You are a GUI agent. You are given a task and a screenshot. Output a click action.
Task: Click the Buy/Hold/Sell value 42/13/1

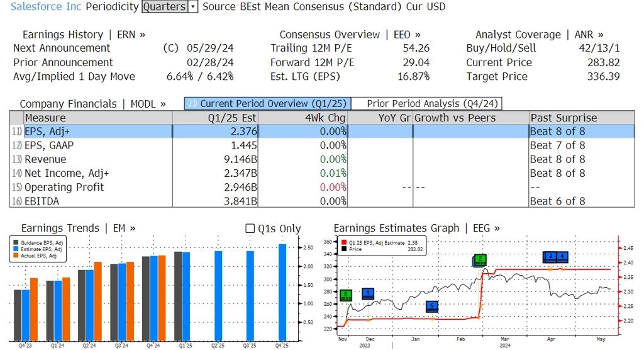pyautogui.click(x=599, y=48)
